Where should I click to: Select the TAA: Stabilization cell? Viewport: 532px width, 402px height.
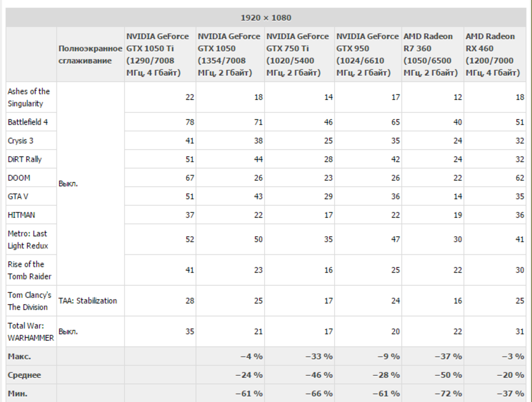(88, 301)
